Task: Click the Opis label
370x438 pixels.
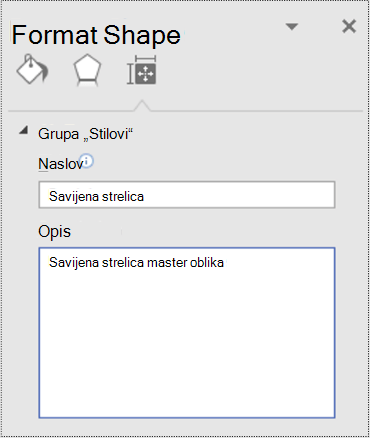Action: coord(54,231)
